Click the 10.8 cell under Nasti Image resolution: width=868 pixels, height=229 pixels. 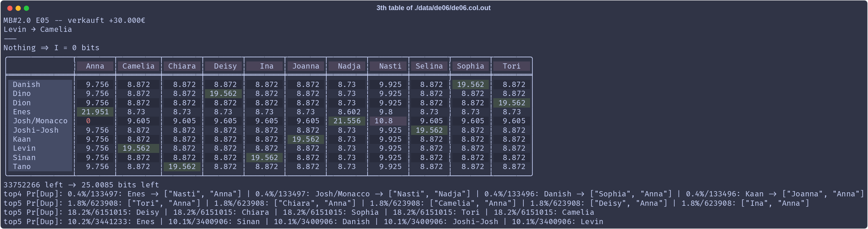[x=388, y=121]
